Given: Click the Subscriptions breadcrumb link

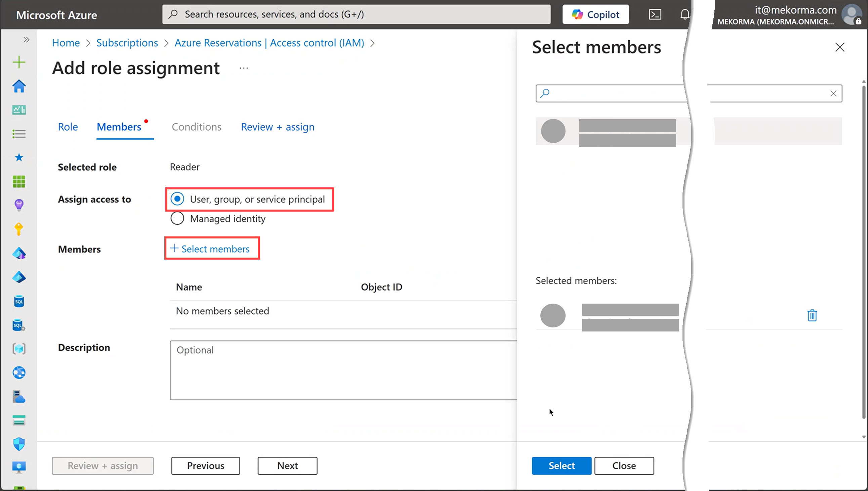Looking at the screenshot, I should [127, 43].
